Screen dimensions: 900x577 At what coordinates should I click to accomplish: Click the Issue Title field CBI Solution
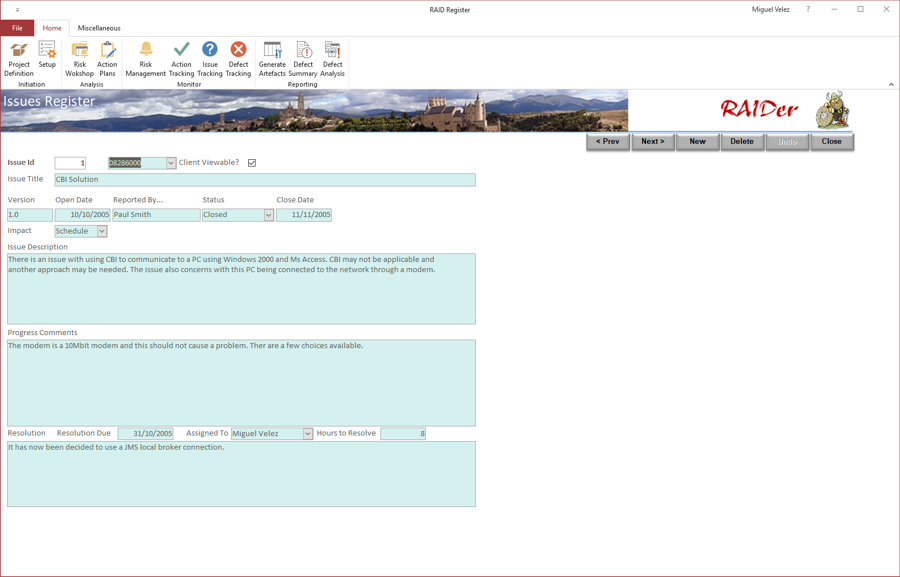point(265,180)
